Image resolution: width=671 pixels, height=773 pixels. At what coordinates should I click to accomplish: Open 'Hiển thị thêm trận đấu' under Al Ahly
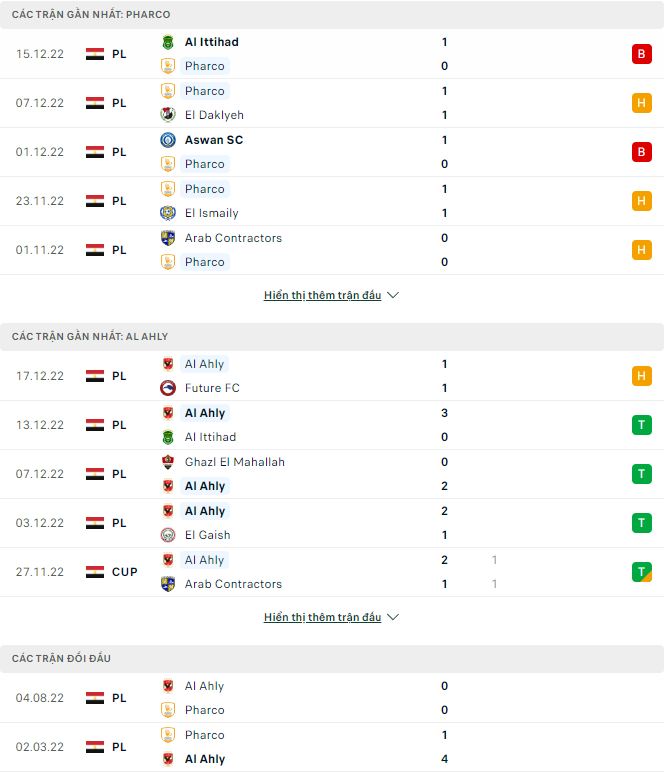322,618
